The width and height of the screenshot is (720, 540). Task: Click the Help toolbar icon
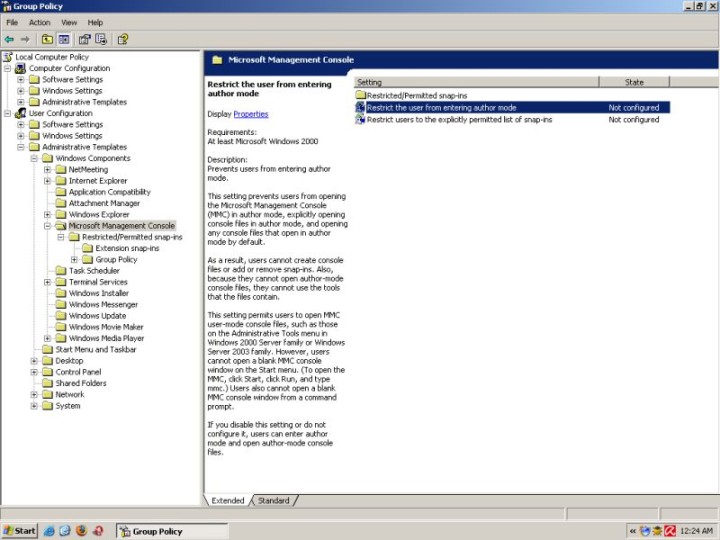[122, 39]
